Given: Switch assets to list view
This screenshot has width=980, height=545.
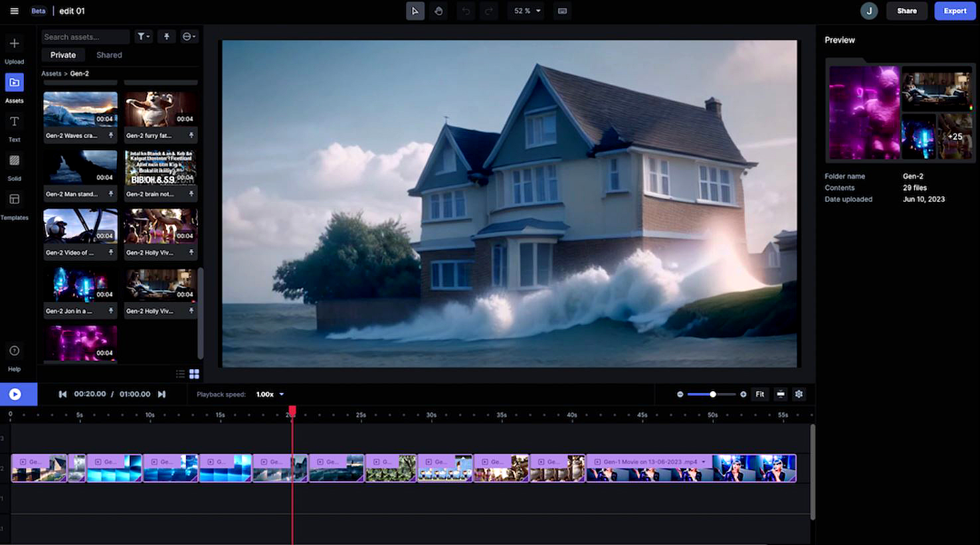Looking at the screenshot, I should click(x=180, y=374).
